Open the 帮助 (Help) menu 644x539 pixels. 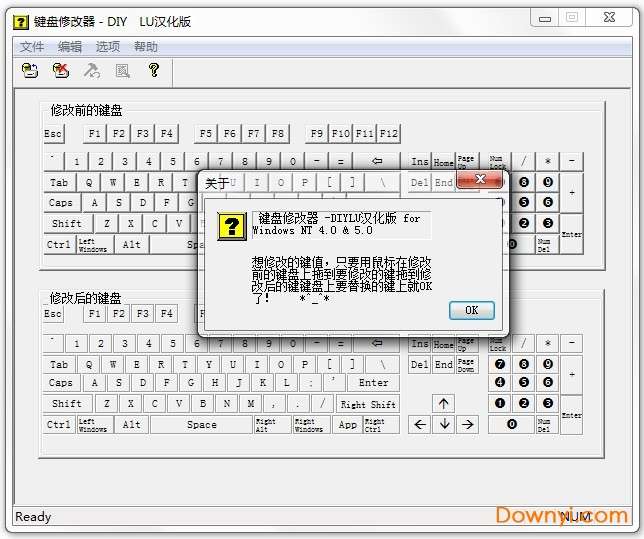click(146, 47)
